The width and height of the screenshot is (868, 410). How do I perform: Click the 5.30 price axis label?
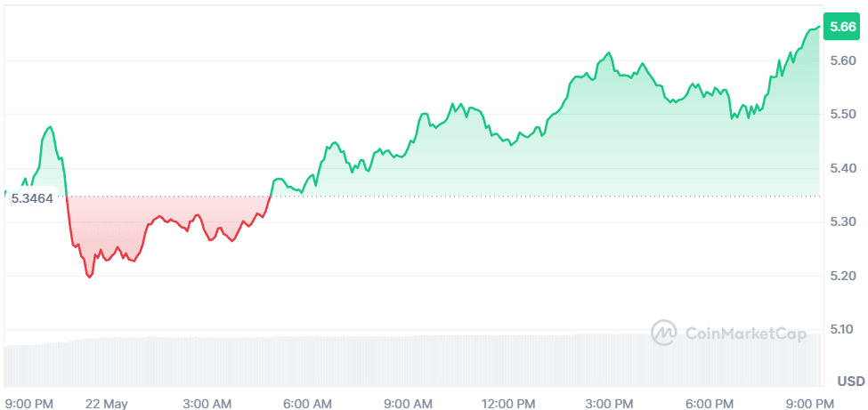842,221
